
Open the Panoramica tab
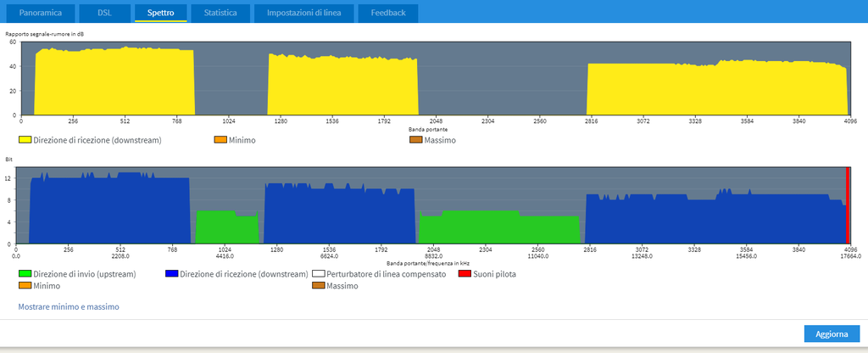click(41, 13)
